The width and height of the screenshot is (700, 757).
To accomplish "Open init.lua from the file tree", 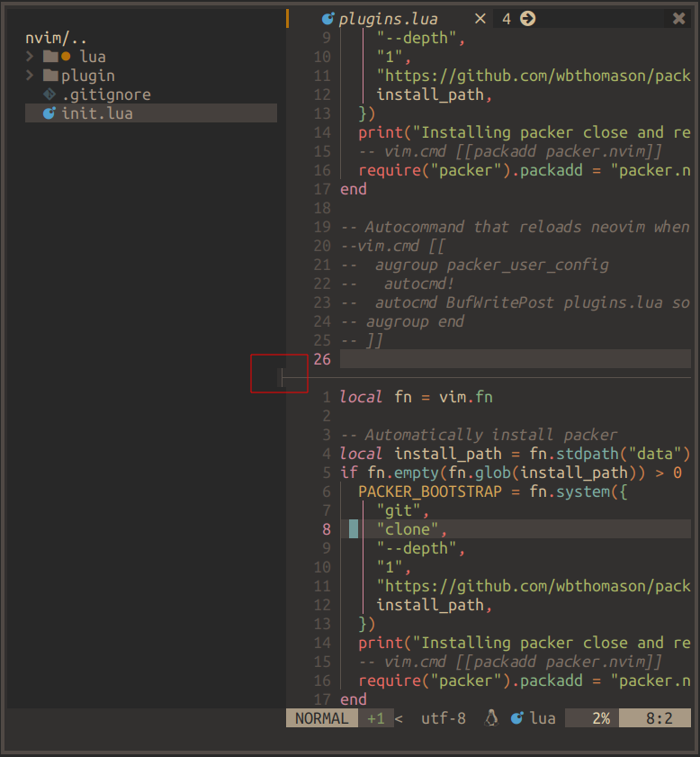I will click(151, 113).
